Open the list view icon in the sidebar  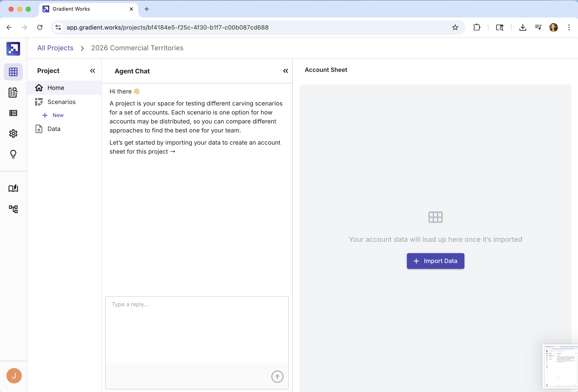(x=13, y=113)
